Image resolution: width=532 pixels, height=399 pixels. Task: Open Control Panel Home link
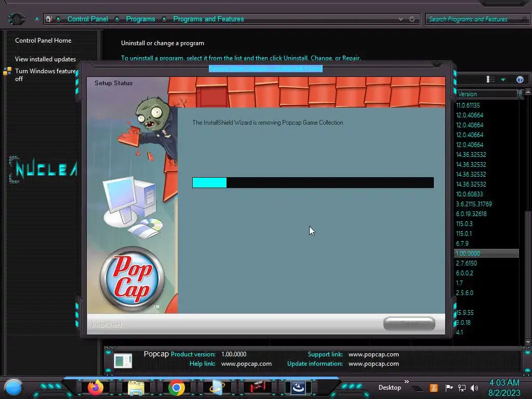pyautogui.click(x=43, y=41)
